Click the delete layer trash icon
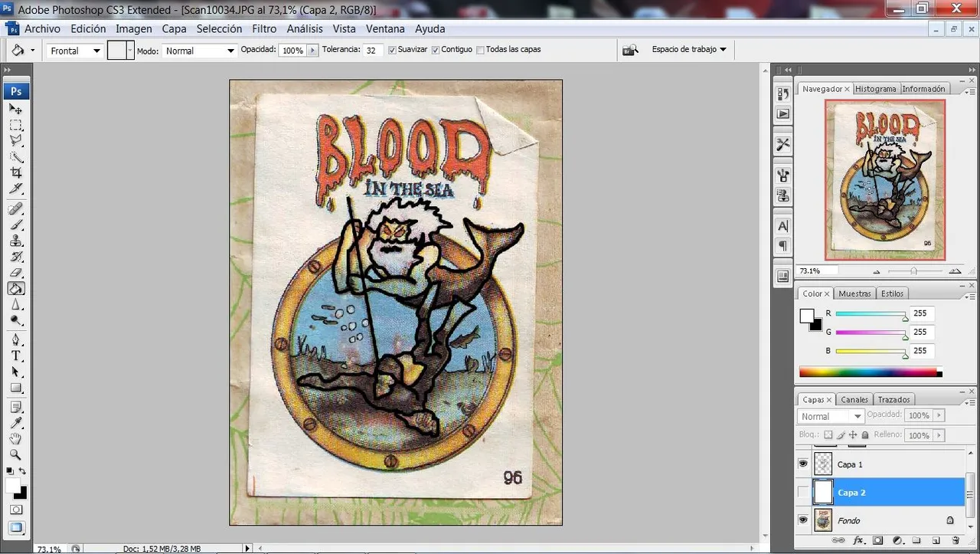The width and height of the screenshot is (980, 554). (x=955, y=541)
